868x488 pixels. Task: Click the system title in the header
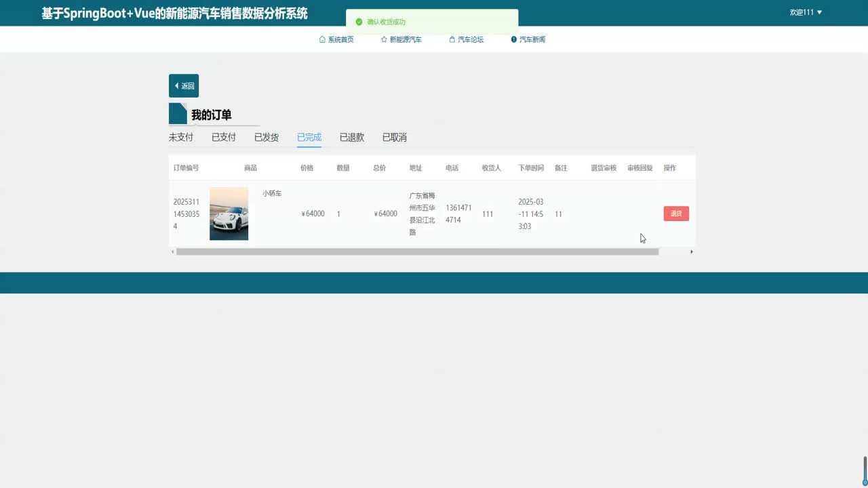coord(174,13)
